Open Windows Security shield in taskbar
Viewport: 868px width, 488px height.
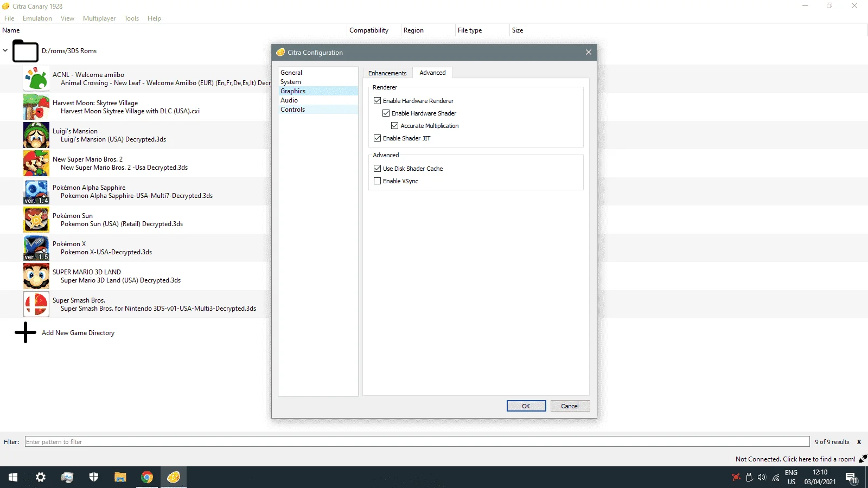pyautogui.click(x=94, y=477)
